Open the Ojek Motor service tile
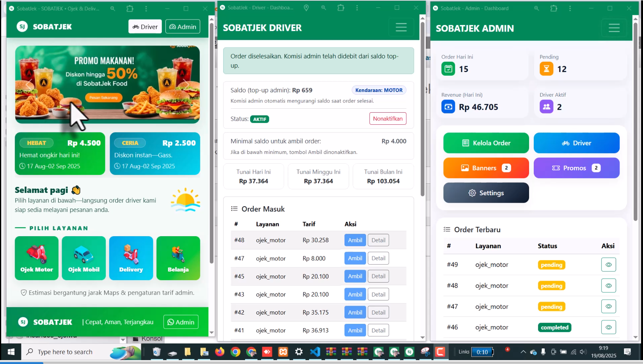643x364 pixels. 37,258
